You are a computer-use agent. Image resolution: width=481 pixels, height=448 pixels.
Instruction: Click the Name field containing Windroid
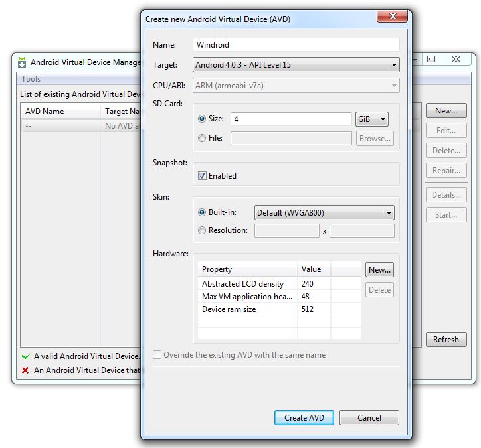tap(296, 44)
